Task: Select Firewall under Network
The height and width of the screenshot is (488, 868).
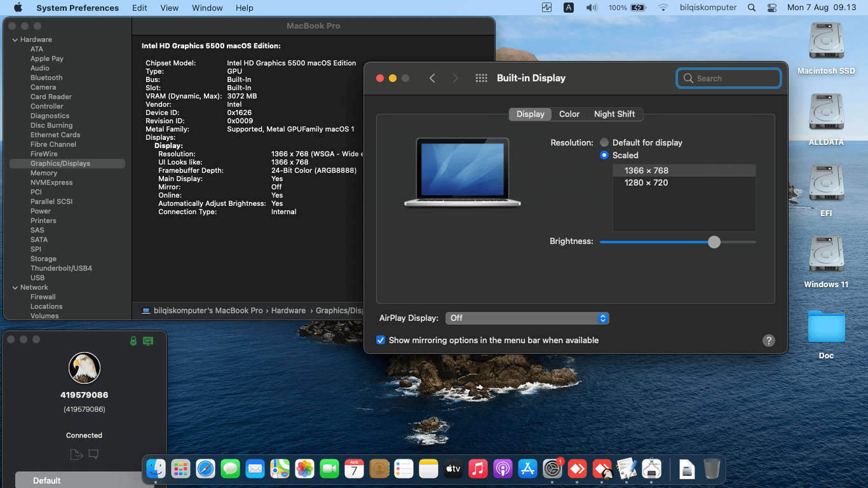Action: pyautogui.click(x=43, y=297)
